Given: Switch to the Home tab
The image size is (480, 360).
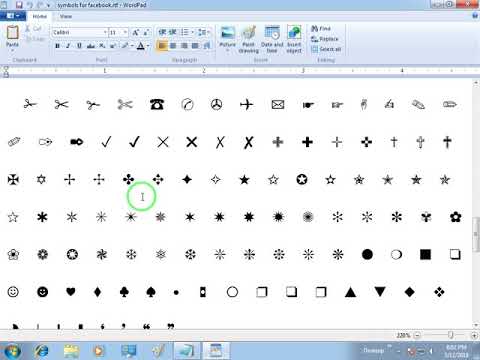Looking at the screenshot, I should pos(40,16).
